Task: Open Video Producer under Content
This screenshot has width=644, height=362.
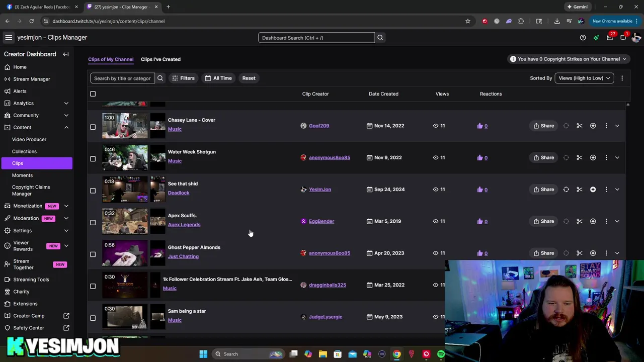Action: [29, 139]
